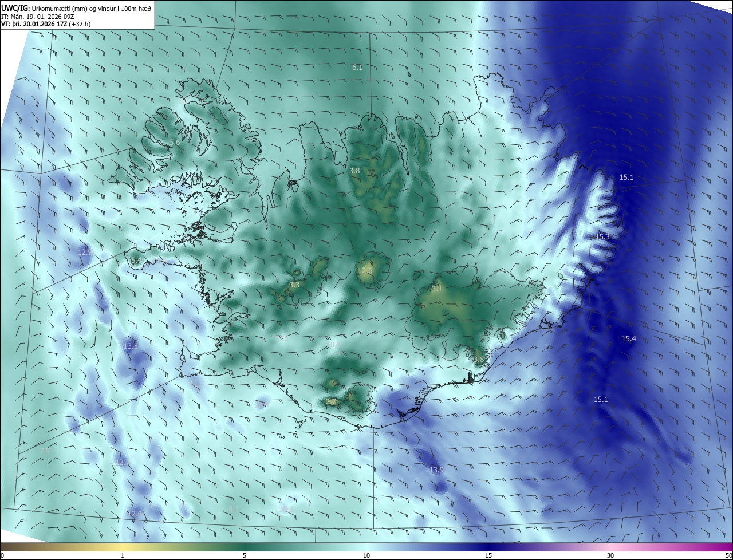Select the 5.6 value on the Westfjords
Screen dimensions: 733x560
pyautogui.click(x=175, y=142)
